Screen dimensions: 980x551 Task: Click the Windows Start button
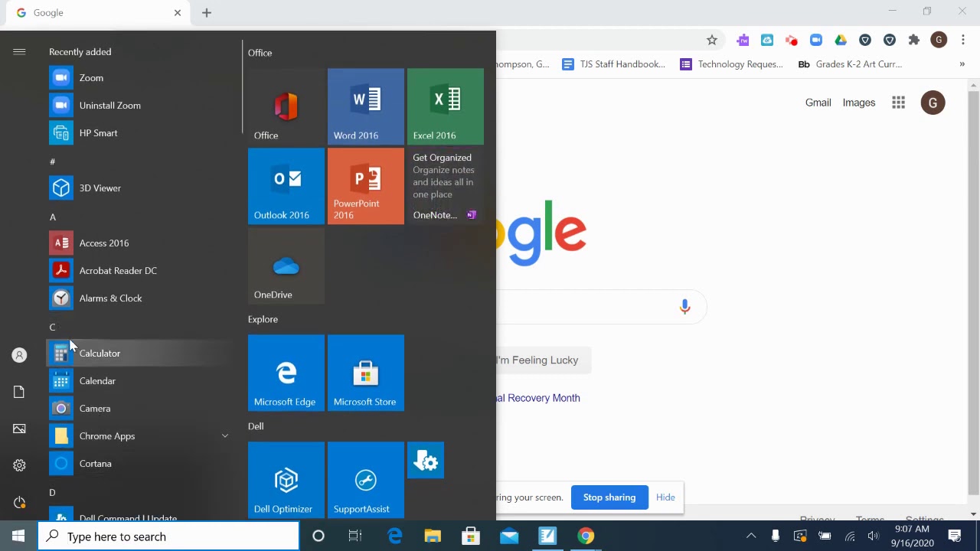tap(18, 536)
